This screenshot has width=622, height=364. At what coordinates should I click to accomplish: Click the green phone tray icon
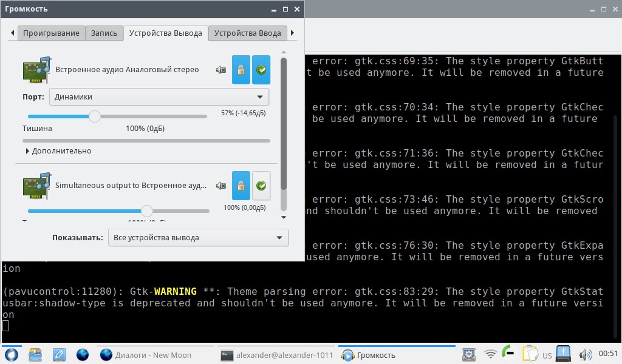point(508,352)
